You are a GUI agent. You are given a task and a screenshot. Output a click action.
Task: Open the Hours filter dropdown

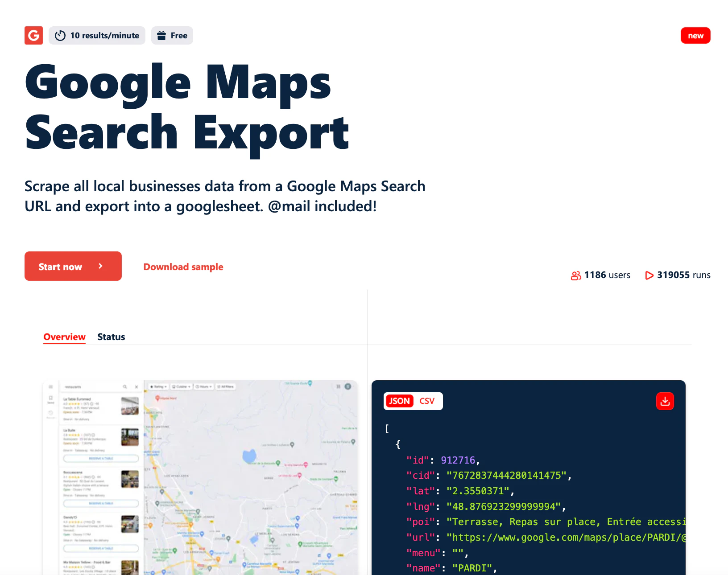click(203, 386)
